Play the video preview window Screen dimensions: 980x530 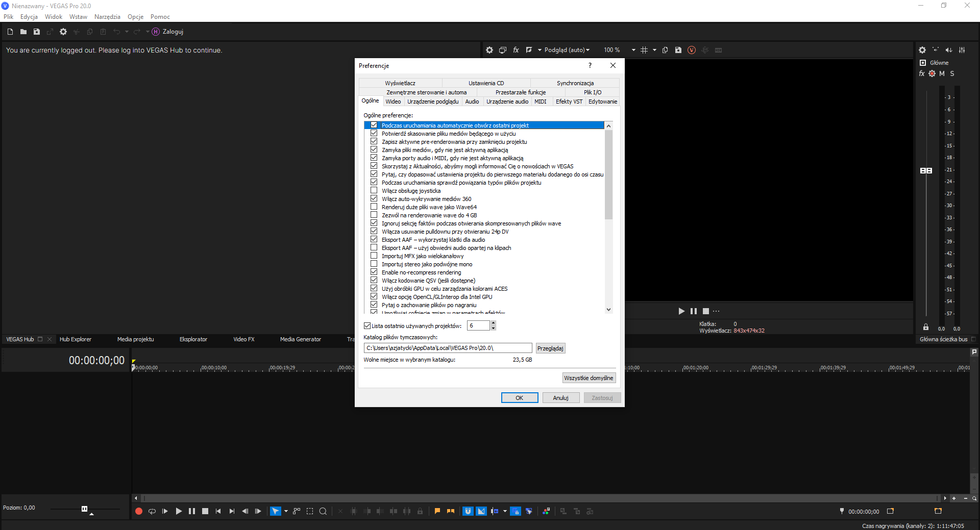click(x=681, y=311)
